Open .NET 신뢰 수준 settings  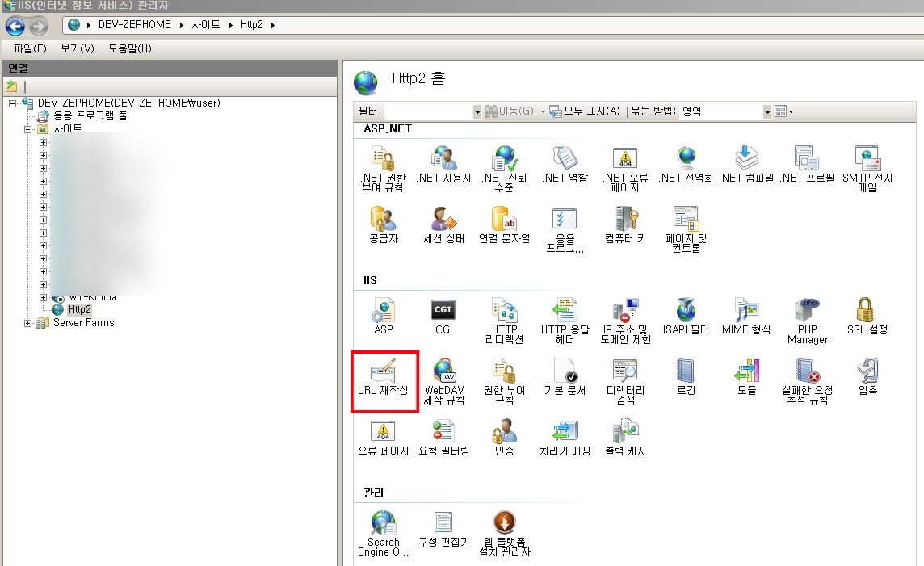pyautogui.click(x=505, y=169)
